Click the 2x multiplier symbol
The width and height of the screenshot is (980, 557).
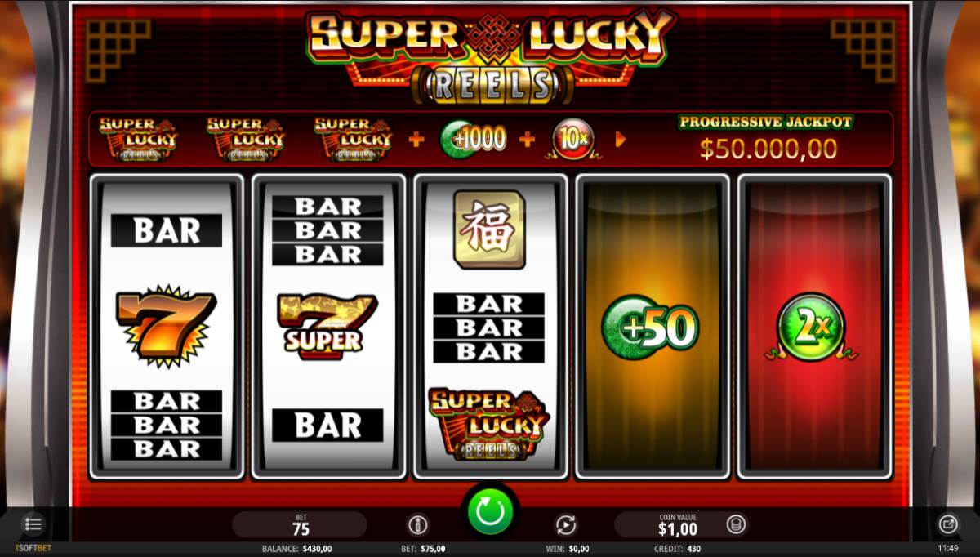pos(811,328)
